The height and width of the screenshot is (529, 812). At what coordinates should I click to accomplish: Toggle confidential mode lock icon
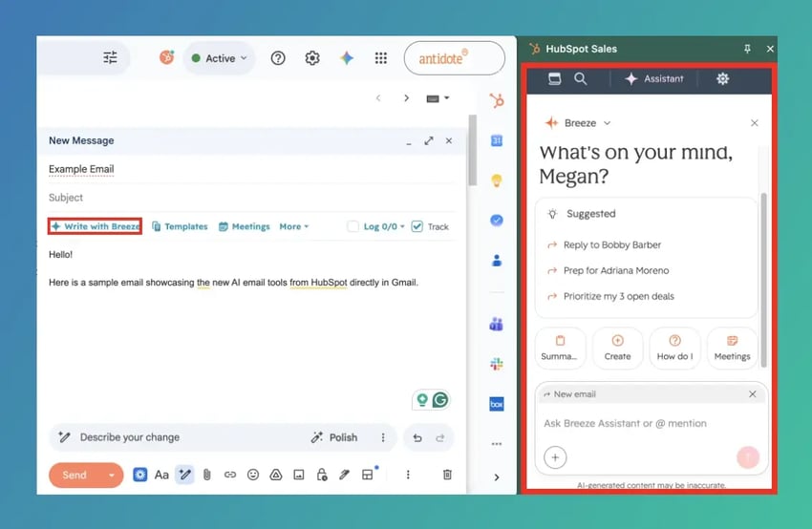(322, 475)
